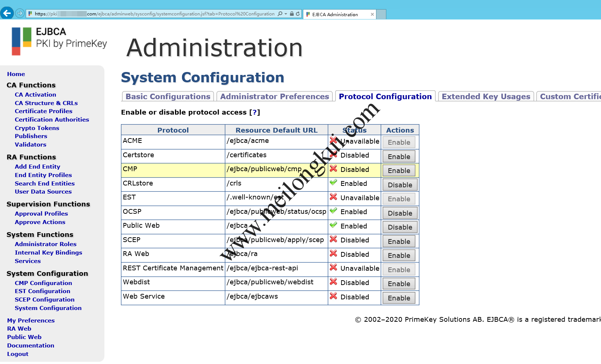
Task: Open Certification Authorities
Action: coord(52,119)
